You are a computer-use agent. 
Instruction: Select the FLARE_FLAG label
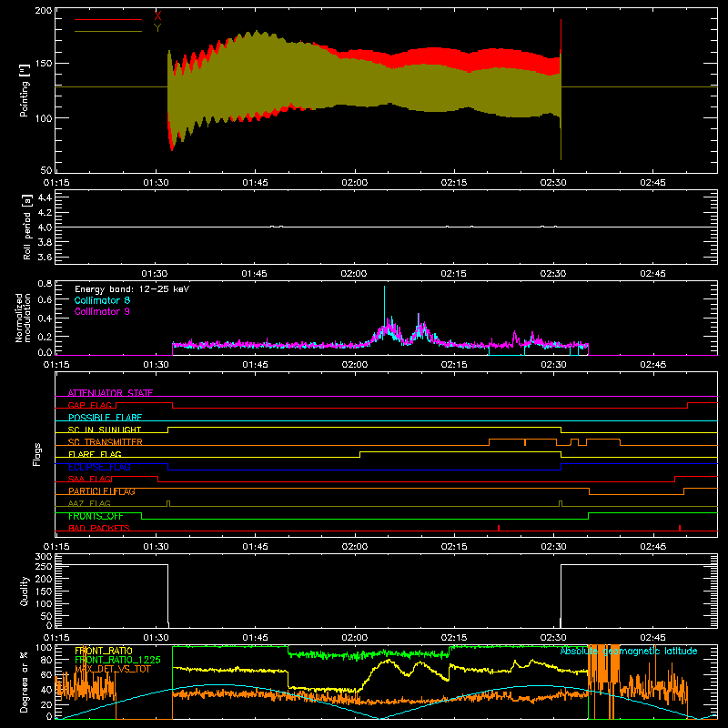pyautogui.click(x=95, y=454)
